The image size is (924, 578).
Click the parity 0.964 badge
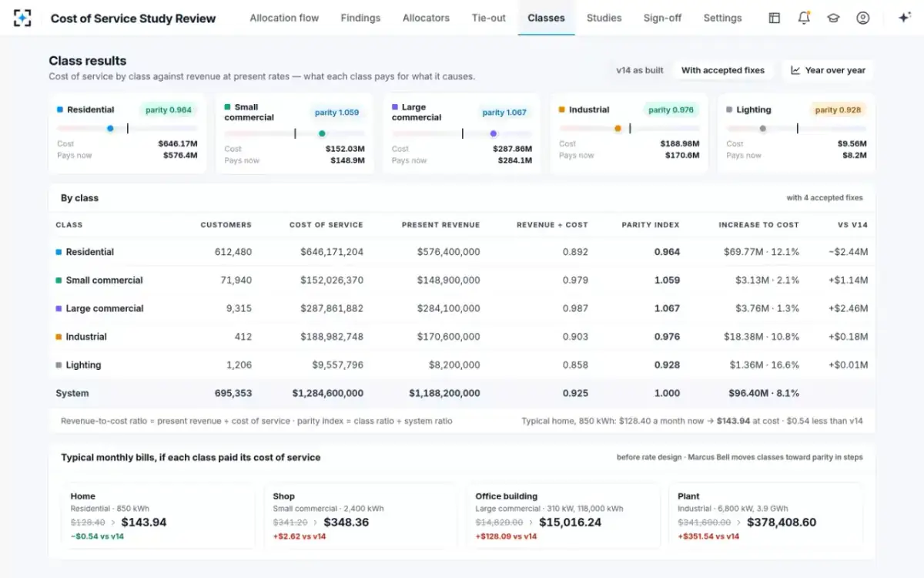(169, 109)
